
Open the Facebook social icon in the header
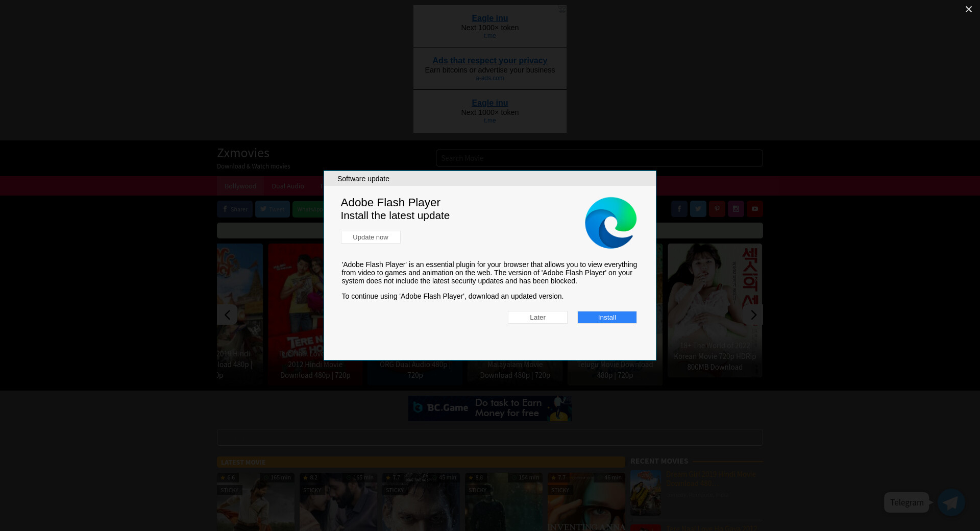[679, 209]
